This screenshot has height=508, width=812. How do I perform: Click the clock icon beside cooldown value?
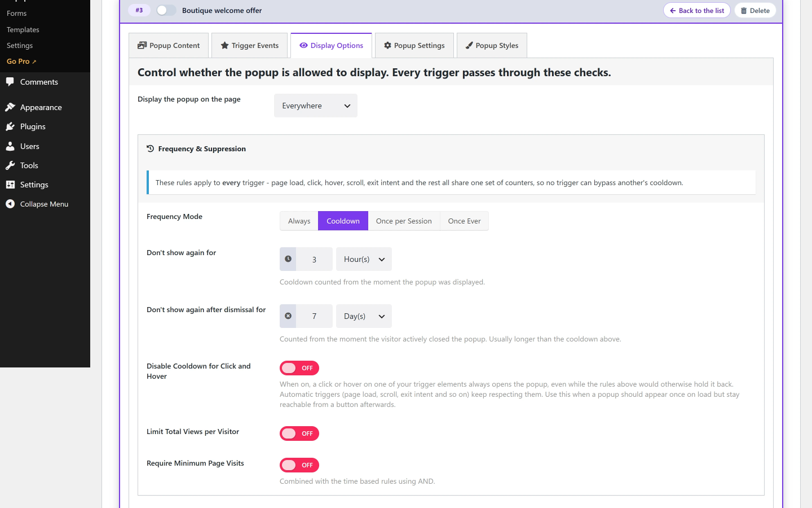(288, 259)
